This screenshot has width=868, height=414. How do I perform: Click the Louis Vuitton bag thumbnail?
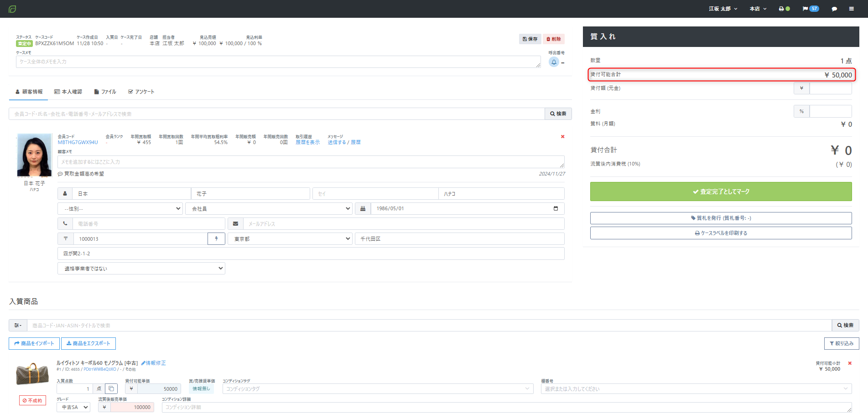(32, 374)
